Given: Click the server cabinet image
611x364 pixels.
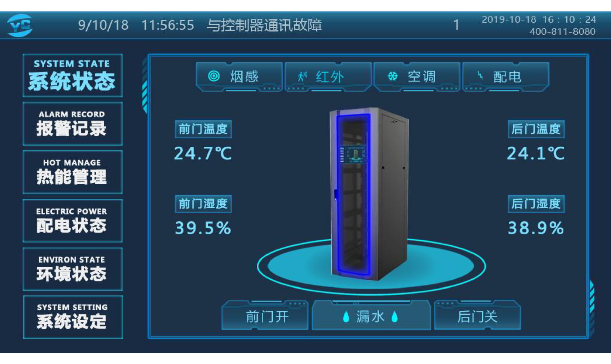Looking at the screenshot, I should pyautogui.click(x=369, y=194).
